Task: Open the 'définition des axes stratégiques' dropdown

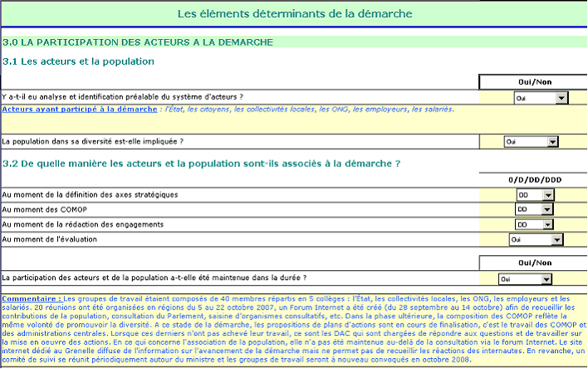Action: click(546, 195)
